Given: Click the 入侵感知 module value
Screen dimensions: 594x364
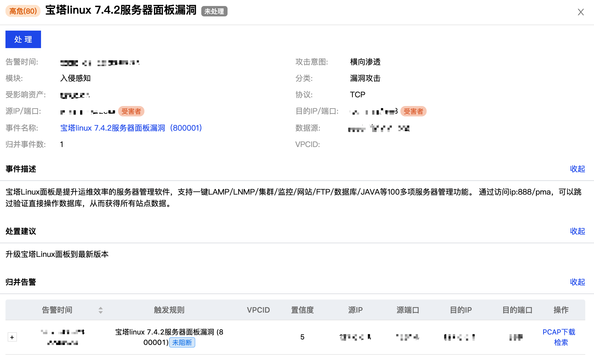Looking at the screenshot, I should 75,78.
